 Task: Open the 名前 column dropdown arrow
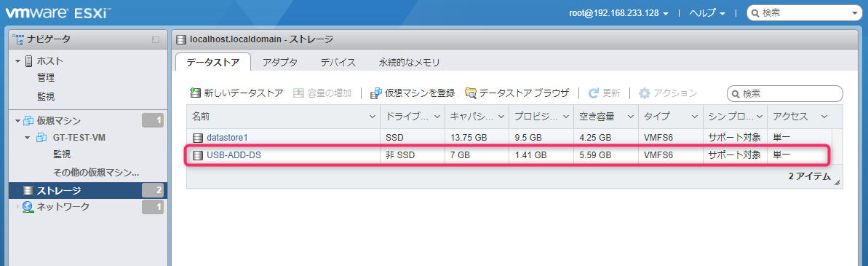pyautogui.click(x=372, y=117)
